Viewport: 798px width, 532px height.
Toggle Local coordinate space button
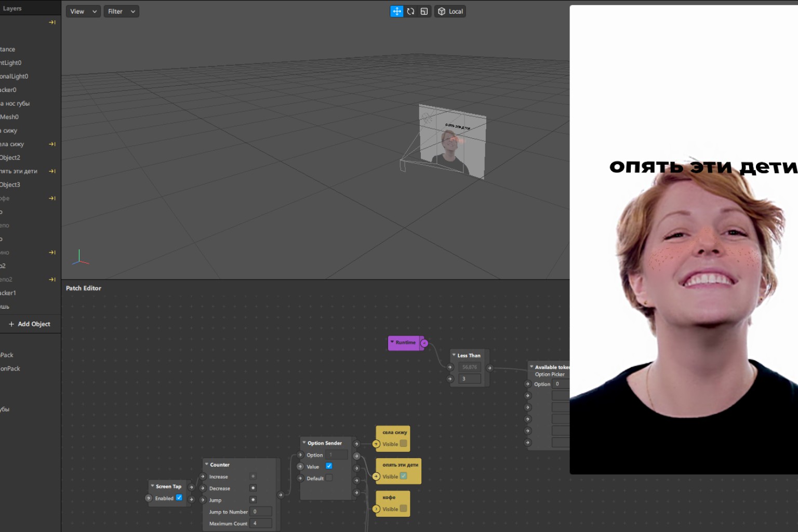(450, 11)
